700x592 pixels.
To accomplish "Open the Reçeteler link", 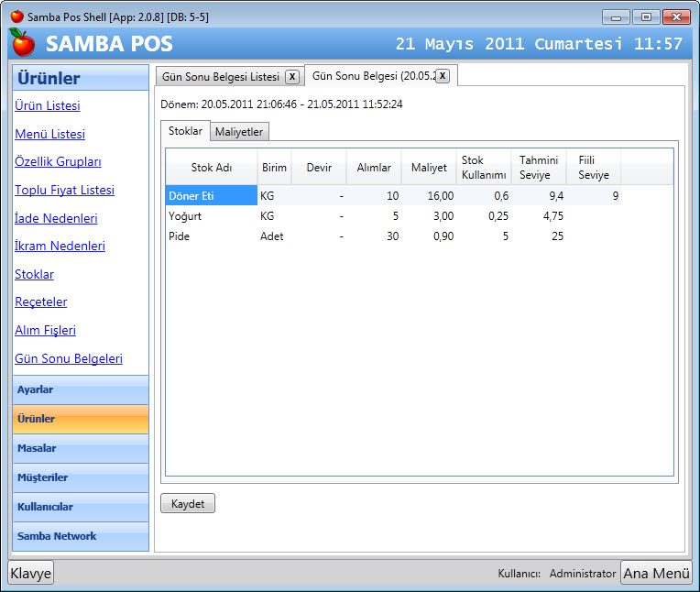I will tap(40, 302).
